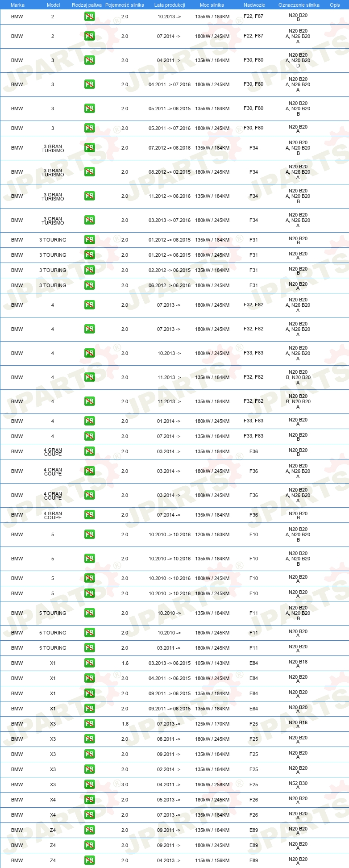Click fuel icon in 4 Gran Coupe 07.2014 row
The height and width of the screenshot is (868, 349).
pos(89,515)
